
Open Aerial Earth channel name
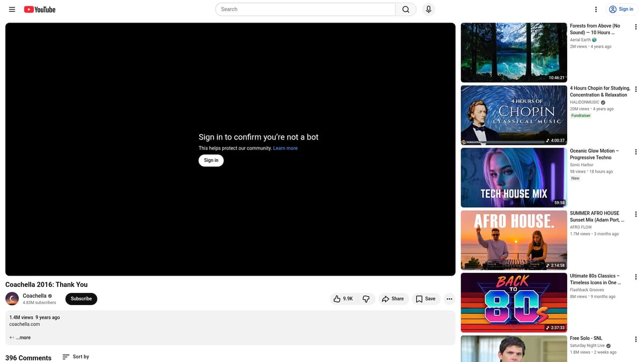point(580,40)
